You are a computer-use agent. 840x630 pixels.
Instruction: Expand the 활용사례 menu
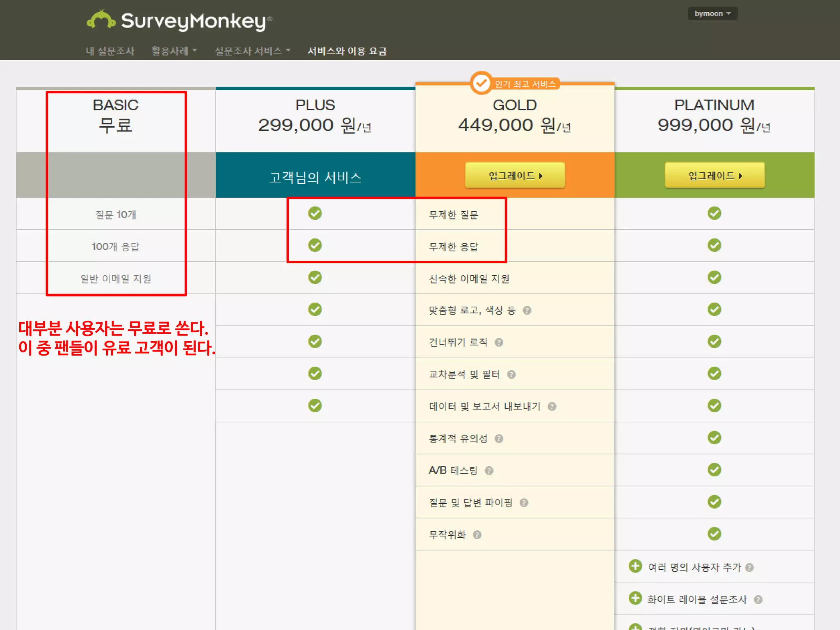point(174,51)
